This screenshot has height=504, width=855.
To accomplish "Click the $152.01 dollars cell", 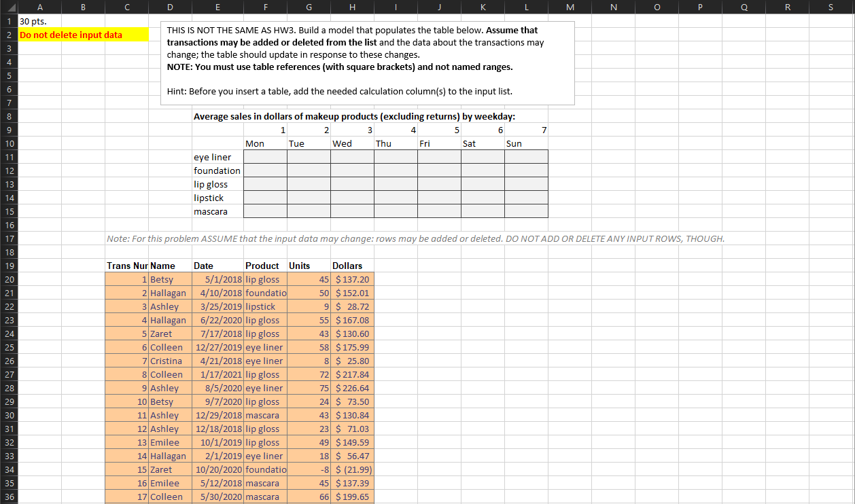I will coord(352,293).
